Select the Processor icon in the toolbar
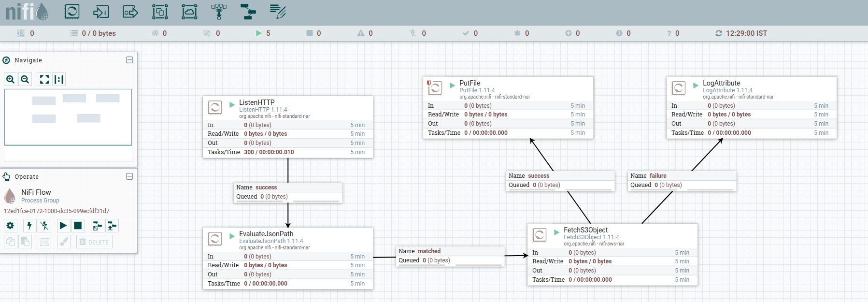Screen dimensions: 868x302 click(72, 11)
